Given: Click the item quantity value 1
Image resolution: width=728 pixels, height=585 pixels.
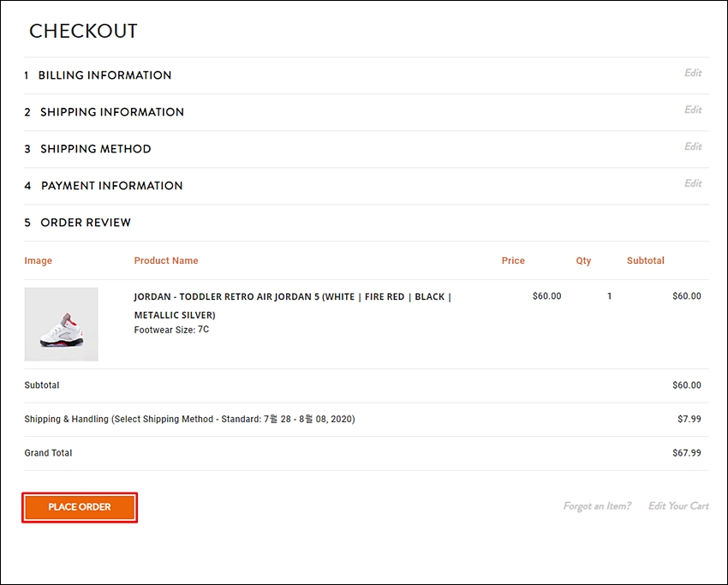Looking at the screenshot, I should (609, 295).
